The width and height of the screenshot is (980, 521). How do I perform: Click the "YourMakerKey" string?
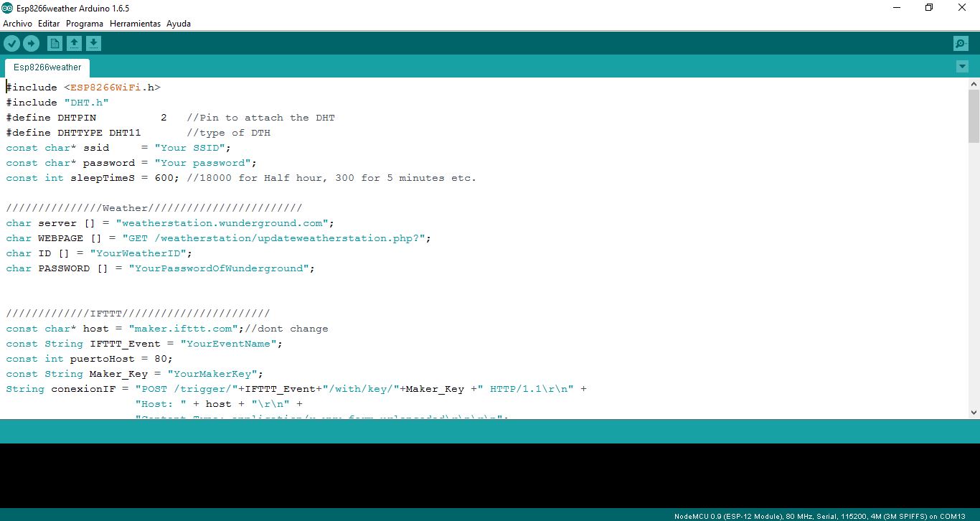tap(212, 374)
